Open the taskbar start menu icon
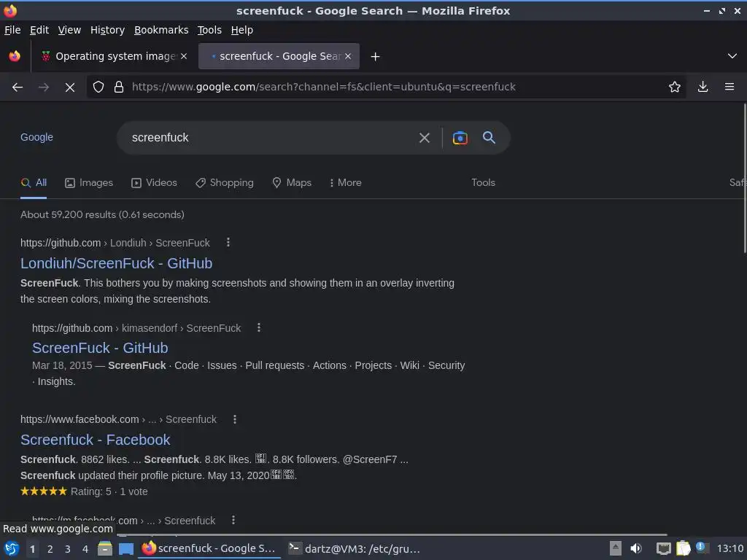 point(12,549)
